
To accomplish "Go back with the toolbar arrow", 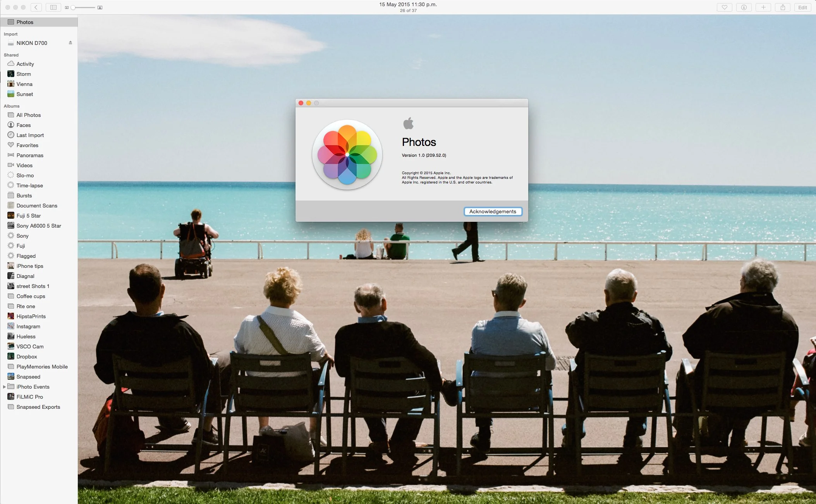I will [36, 7].
